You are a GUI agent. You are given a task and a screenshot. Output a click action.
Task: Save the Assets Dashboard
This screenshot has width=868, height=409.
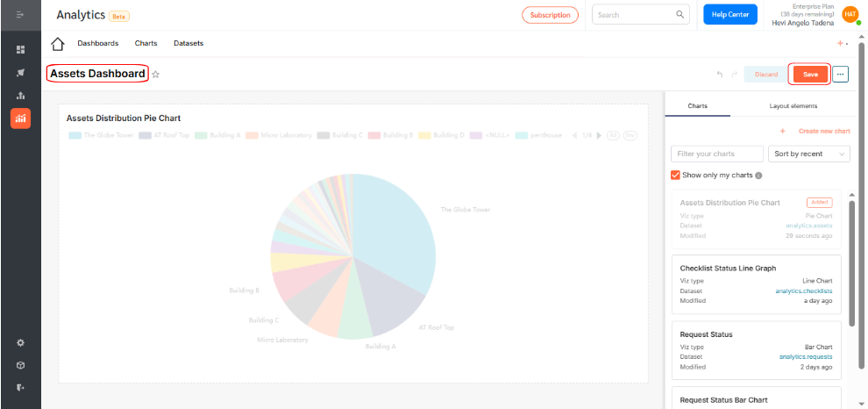coord(810,75)
